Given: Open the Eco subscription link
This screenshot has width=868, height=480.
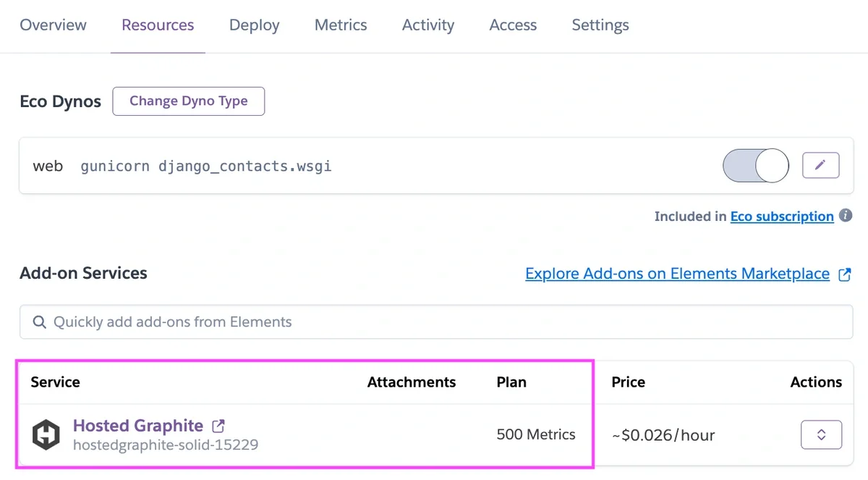Looking at the screenshot, I should point(782,216).
